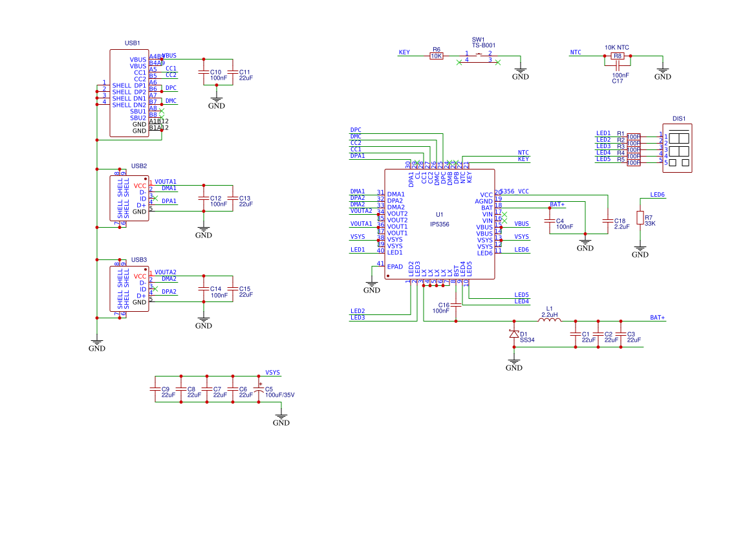
Task: Click the C18 2.2uF capacitor symbol
Action: coord(607,221)
